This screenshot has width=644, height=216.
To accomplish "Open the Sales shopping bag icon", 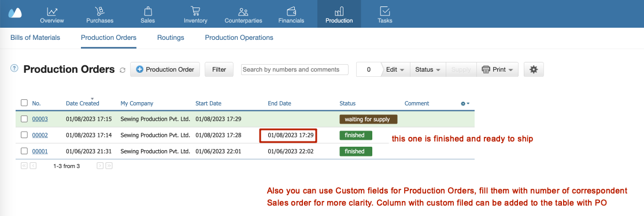I will coord(148,11).
